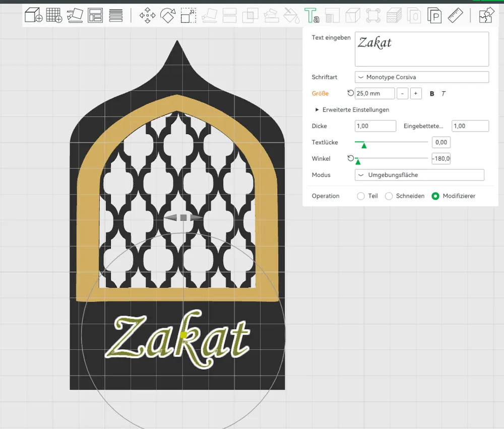Screen dimensions: 504x429
Task: Choose the Lay on face tool
Action: click(209, 15)
